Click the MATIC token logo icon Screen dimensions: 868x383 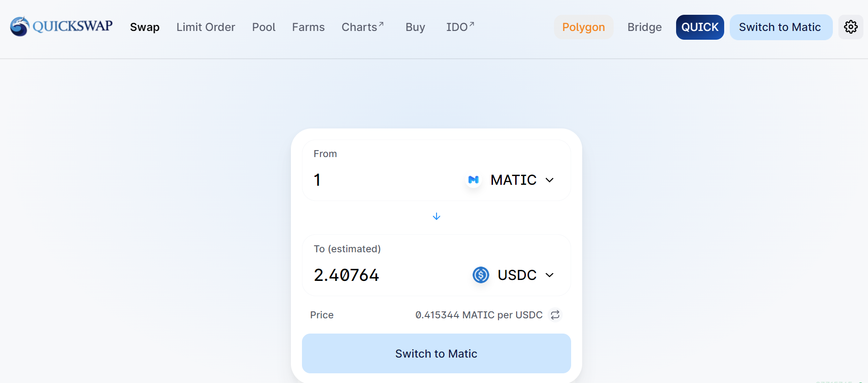coord(473,180)
